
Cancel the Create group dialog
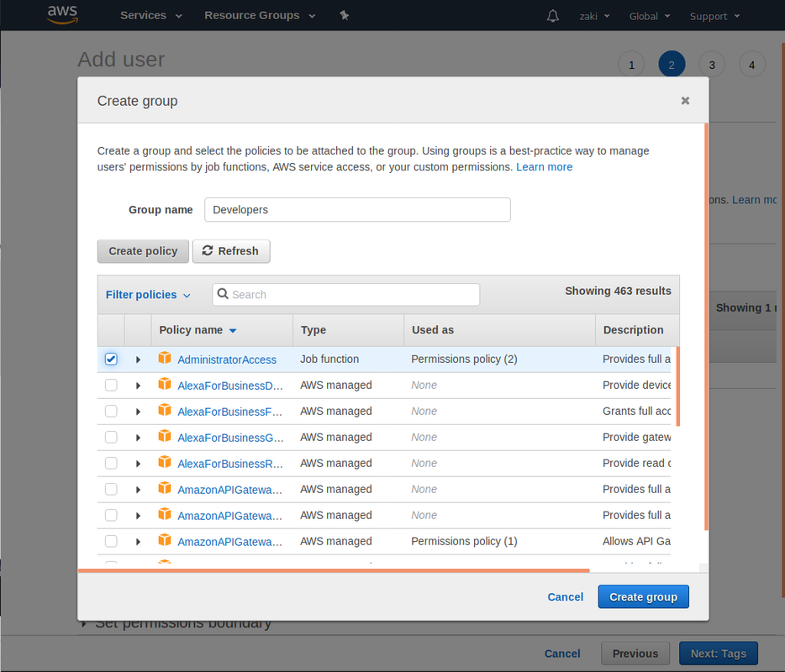coord(566,596)
